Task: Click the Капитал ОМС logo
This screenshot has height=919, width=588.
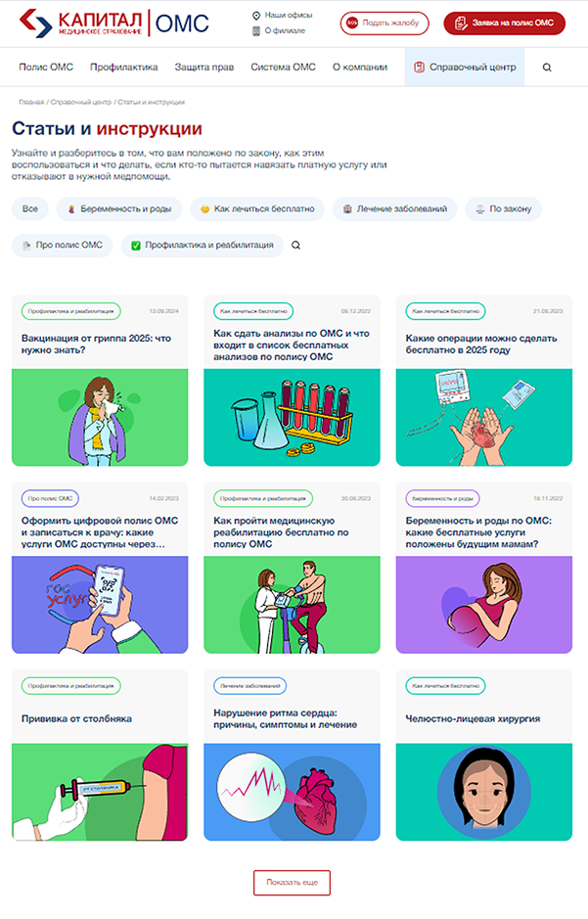Action: [x=114, y=23]
